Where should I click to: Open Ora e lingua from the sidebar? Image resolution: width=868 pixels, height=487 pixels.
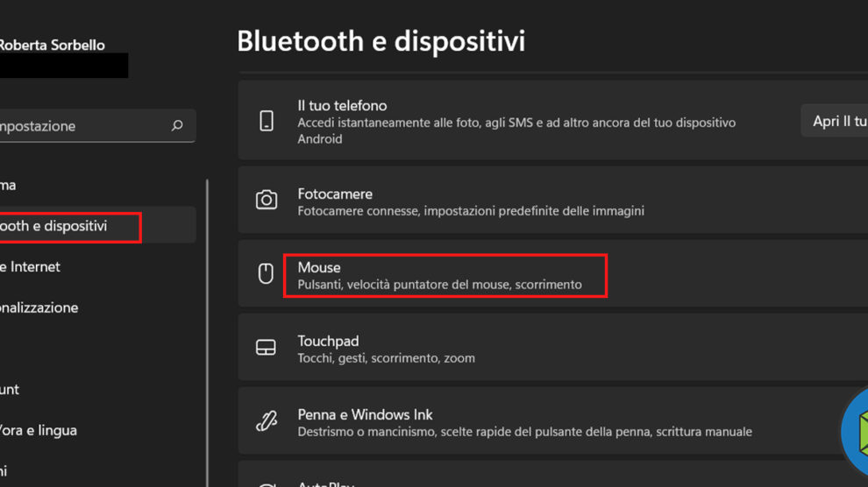click(39, 430)
